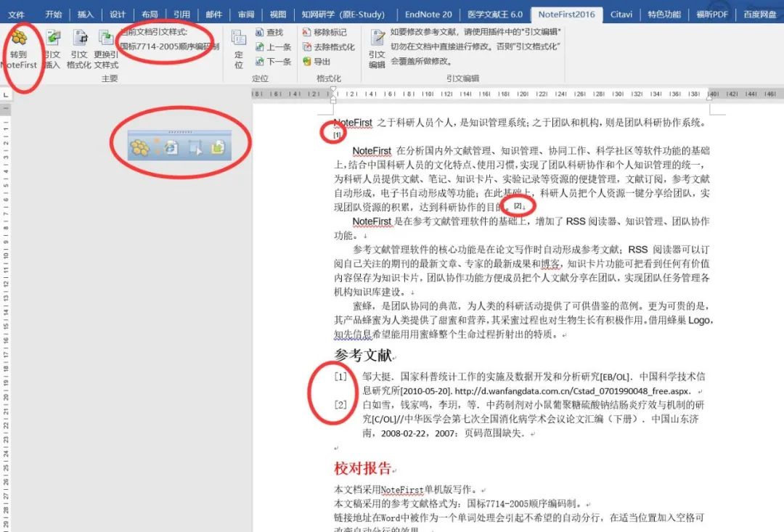Screen dimensions: 784x532
Task: Switch to the Citavi tab
Action: click(621, 15)
